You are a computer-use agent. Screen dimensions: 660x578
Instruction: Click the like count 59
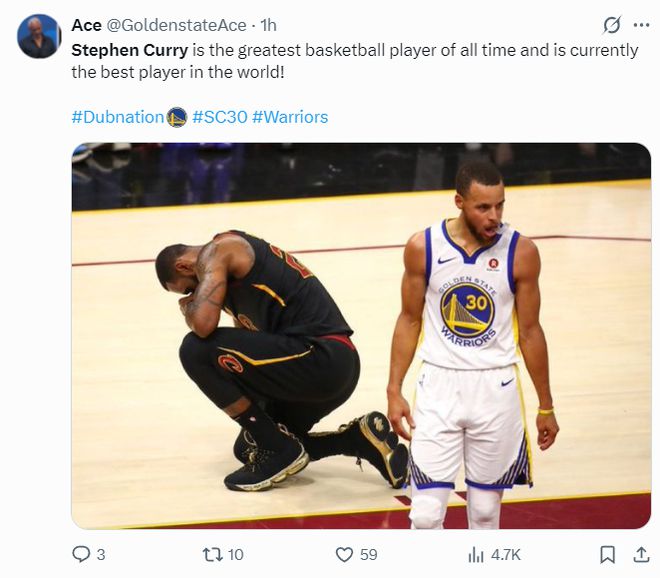pos(368,555)
